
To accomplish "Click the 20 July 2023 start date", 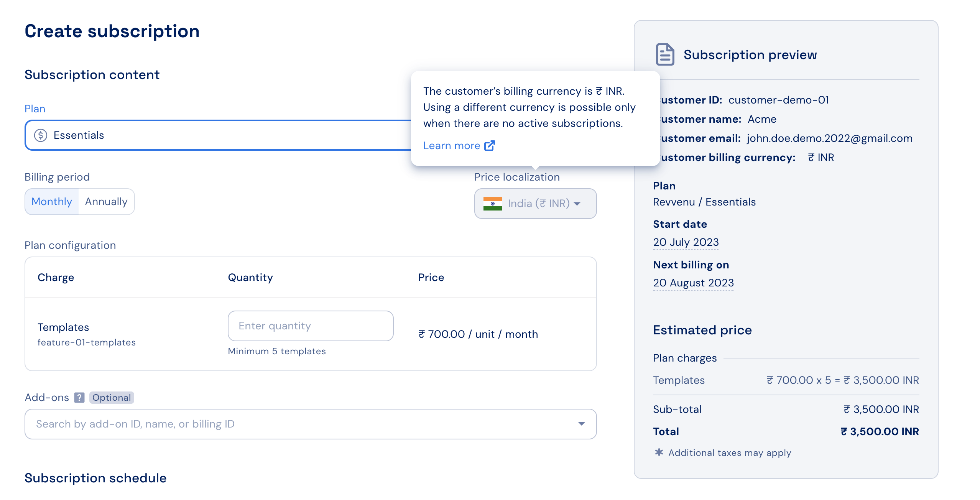I will pyautogui.click(x=686, y=242).
